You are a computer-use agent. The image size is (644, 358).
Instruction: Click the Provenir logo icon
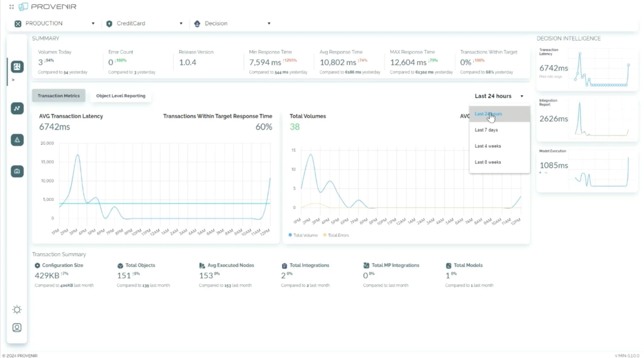(x=23, y=7)
